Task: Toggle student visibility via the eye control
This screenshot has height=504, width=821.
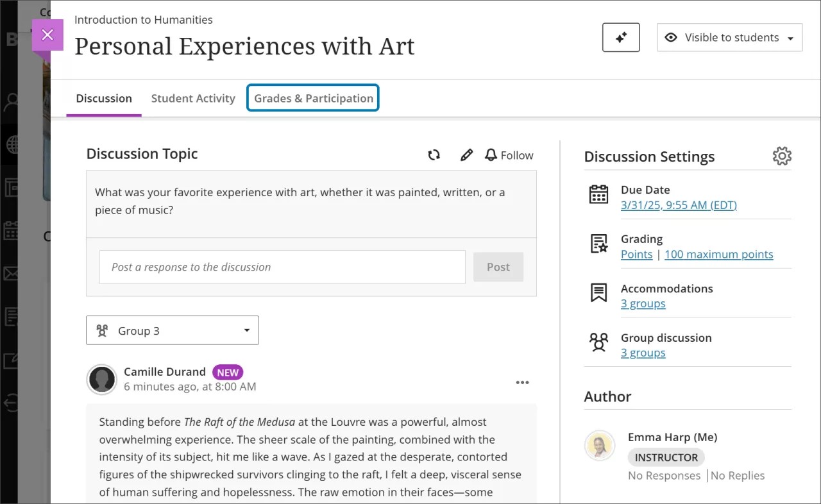Action: [671, 37]
